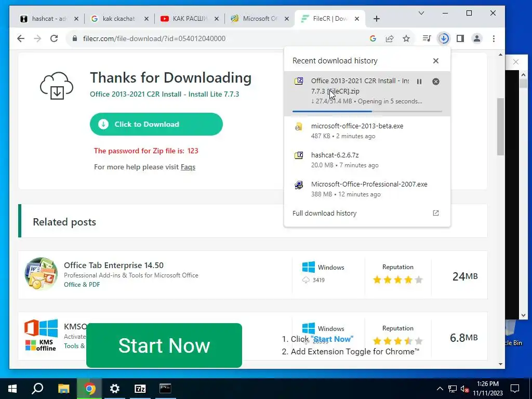Image resolution: width=532 pixels, height=399 pixels.
Task: Open hashcat-6.2.6.7z download entry
Action: click(x=367, y=160)
